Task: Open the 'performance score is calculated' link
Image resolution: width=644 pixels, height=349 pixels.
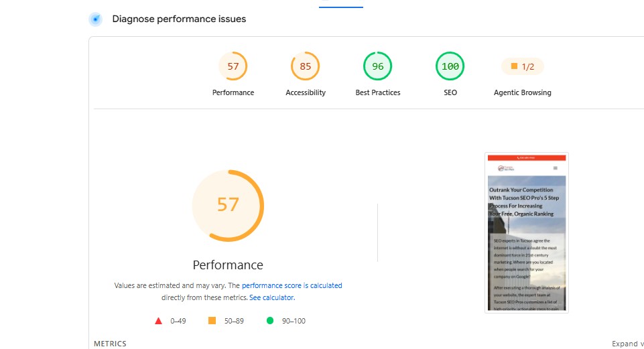Action: click(x=292, y=285)
